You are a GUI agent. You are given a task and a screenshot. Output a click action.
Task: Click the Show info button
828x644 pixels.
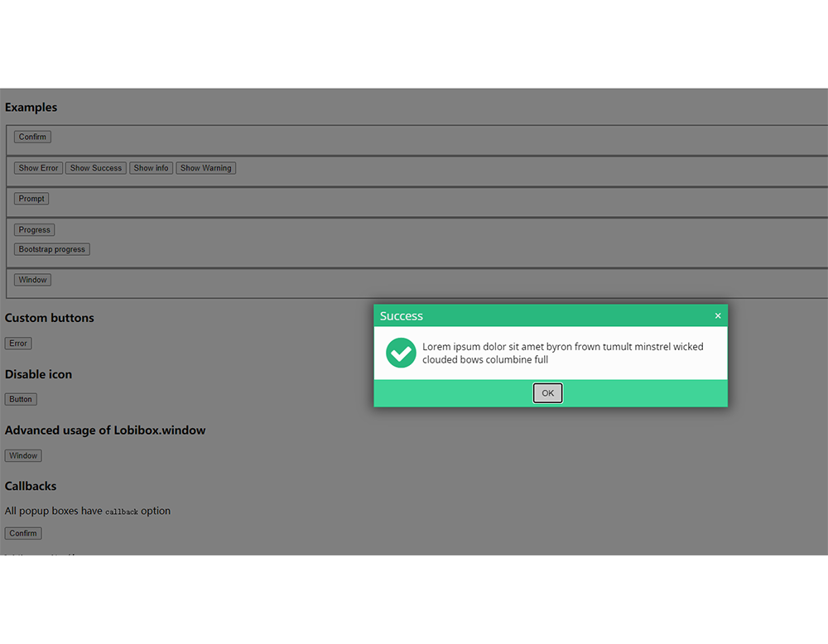coord(151,168)
